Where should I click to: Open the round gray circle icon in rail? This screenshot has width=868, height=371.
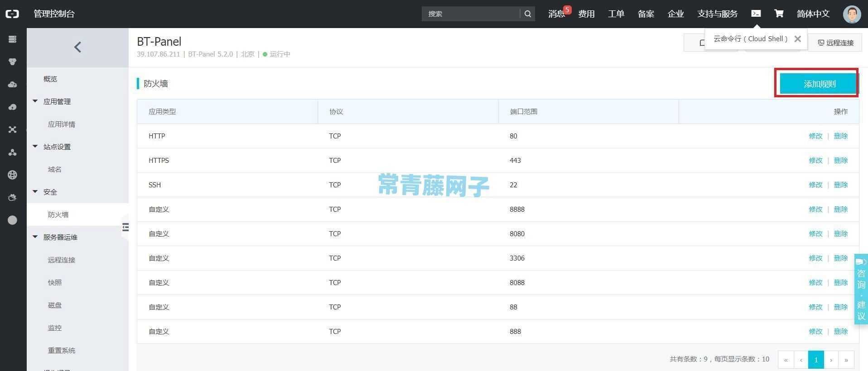(13, 220)
